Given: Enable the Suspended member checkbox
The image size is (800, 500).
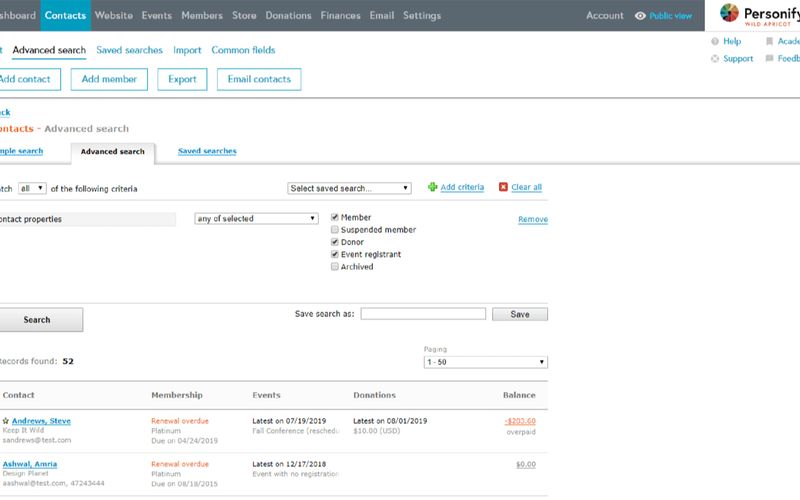Looking at the screenshot, I should 335,230.
